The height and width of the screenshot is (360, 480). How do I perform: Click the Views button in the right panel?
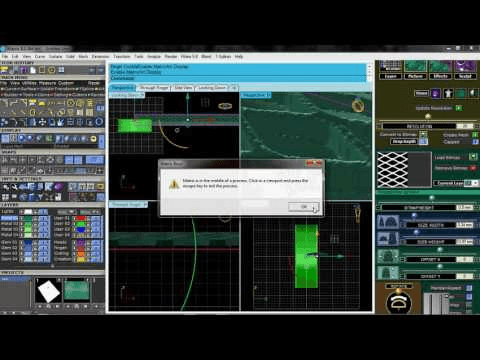(421, 93)
